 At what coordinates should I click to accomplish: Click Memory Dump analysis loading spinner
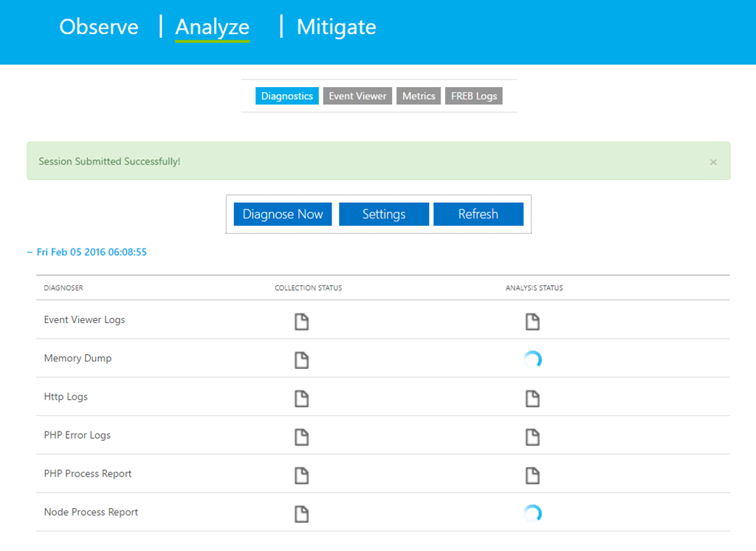(532, 359)
